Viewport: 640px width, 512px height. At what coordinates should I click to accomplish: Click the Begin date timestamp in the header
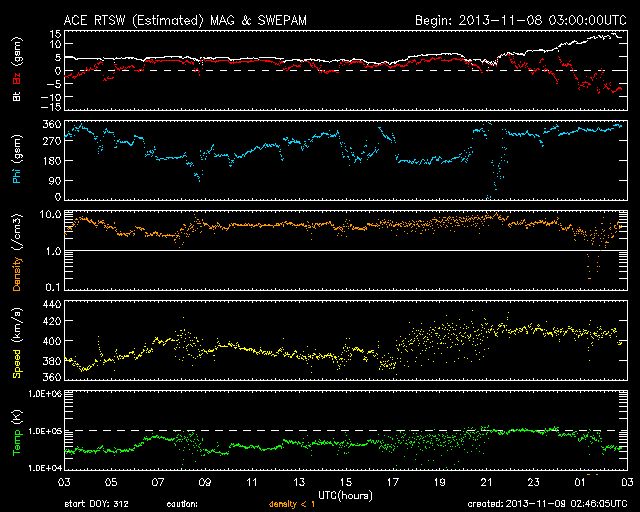click(x=520, y=19)
